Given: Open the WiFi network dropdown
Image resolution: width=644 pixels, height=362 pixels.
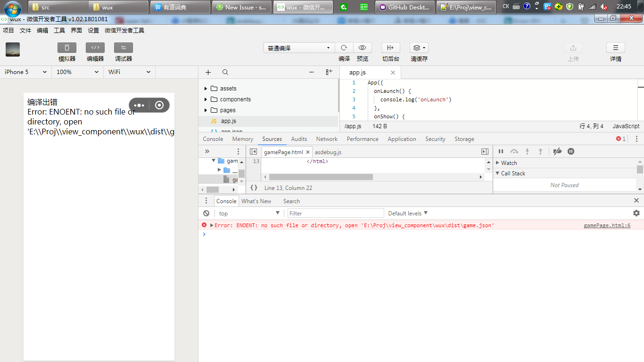Looking at the screenshot, I should click(x=129, y=72).
